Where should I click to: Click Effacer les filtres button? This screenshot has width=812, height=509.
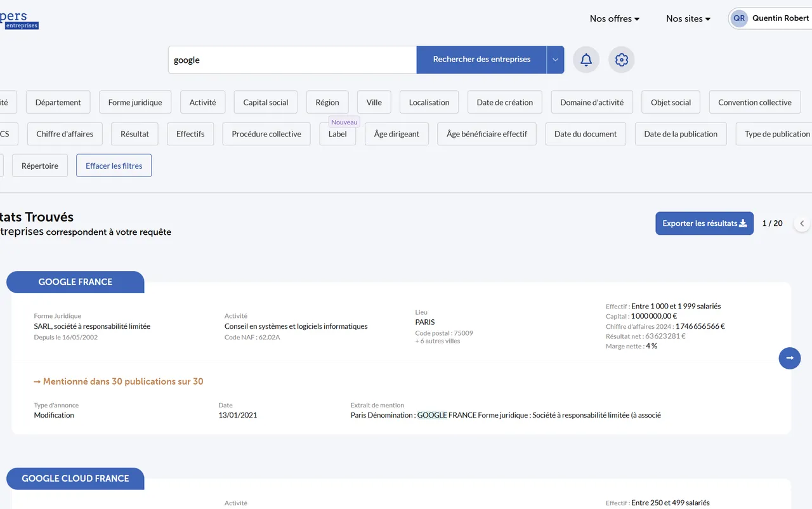(114, 166)
